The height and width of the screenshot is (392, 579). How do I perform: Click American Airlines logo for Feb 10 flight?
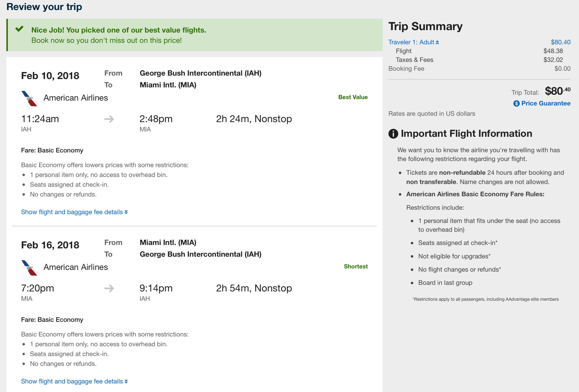click(x=29, y=99)
